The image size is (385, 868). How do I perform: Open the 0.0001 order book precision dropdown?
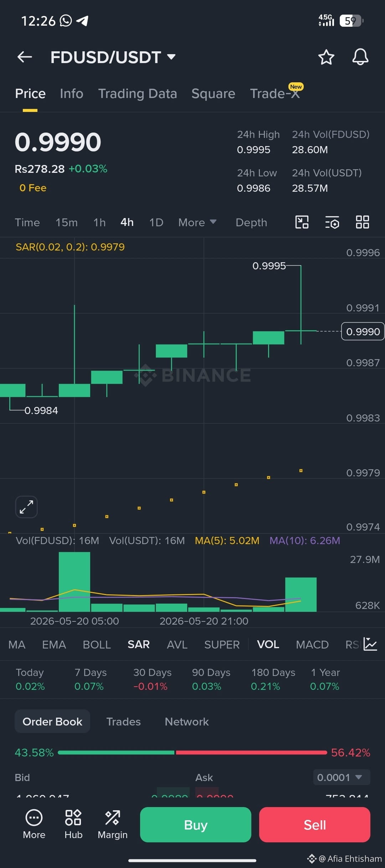342,777
